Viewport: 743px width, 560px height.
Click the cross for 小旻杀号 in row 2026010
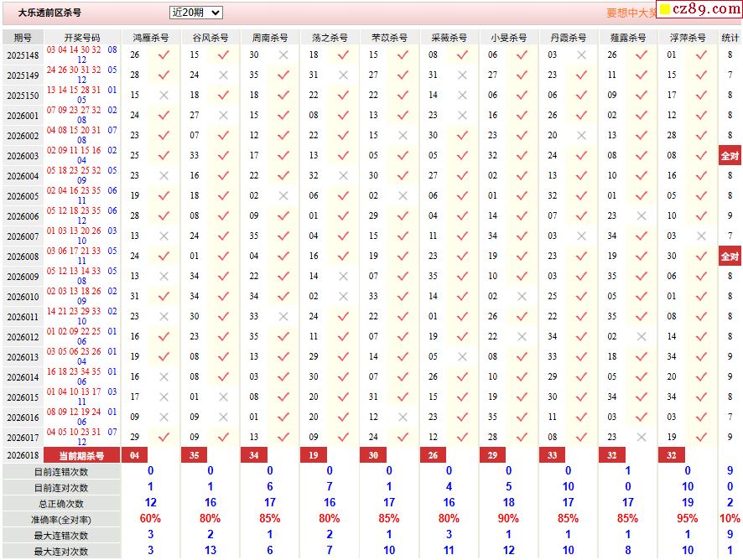coord(522,296)
